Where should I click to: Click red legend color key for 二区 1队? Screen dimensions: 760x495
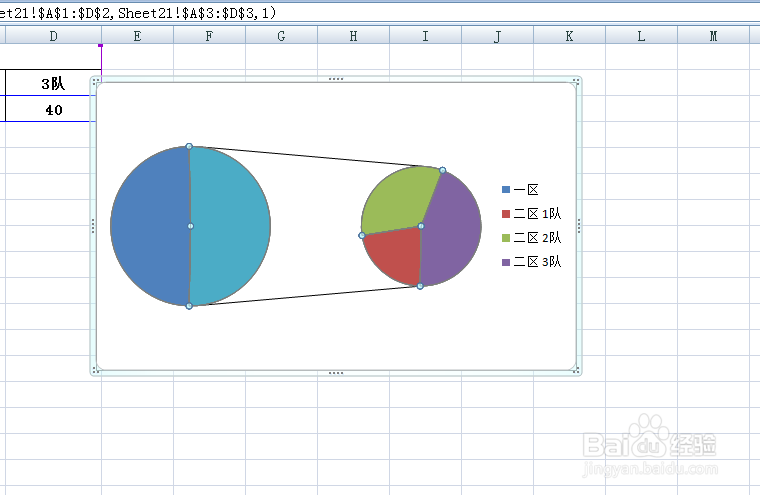click(506, 214)
